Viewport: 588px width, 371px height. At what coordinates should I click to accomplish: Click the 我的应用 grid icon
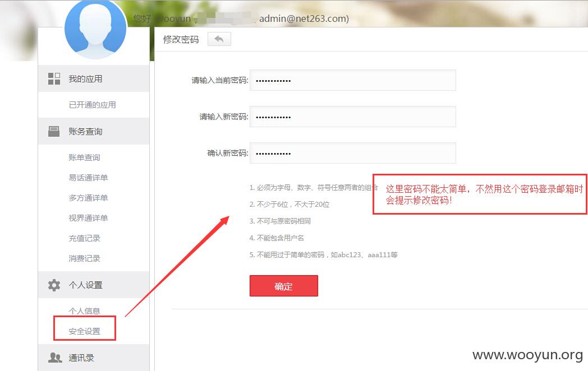click(54, 78)
